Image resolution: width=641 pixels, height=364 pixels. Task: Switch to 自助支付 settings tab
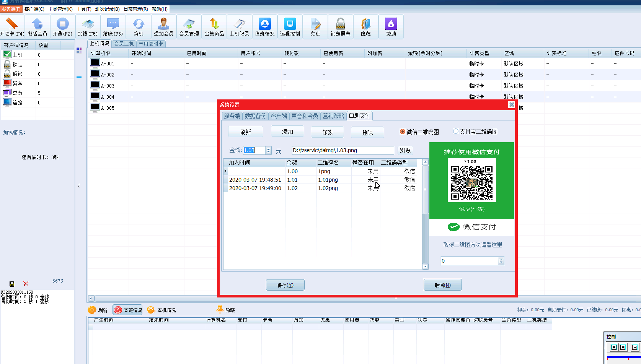(x=359, y=115)
